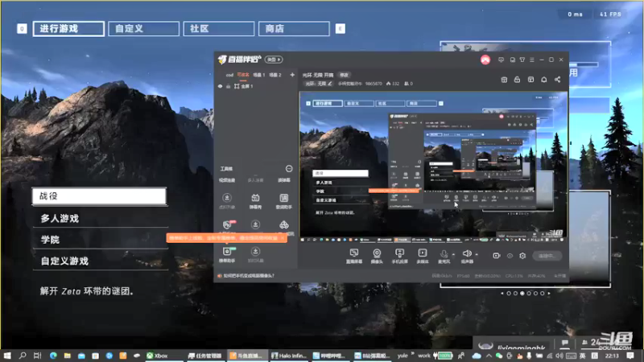Image resolution: width=644 pixels, height=362 pixels.
Task: Open the mode pill beside the app logo
Action: 274,60
